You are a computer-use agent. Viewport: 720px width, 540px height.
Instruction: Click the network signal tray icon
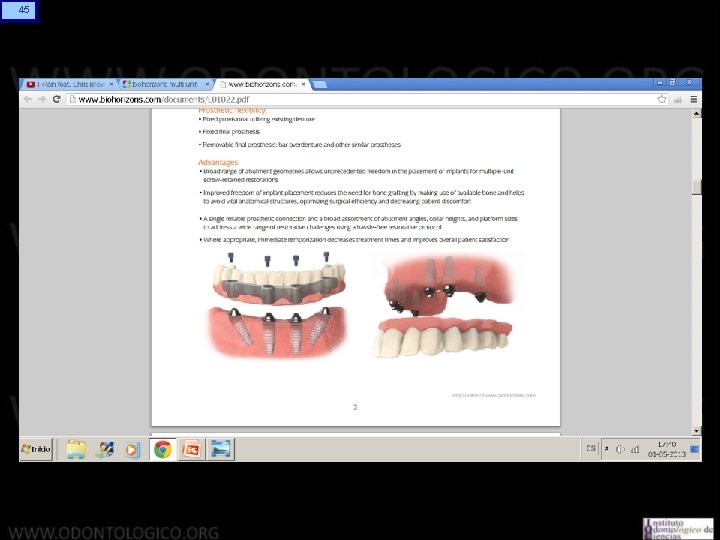[x=635, y=450]
